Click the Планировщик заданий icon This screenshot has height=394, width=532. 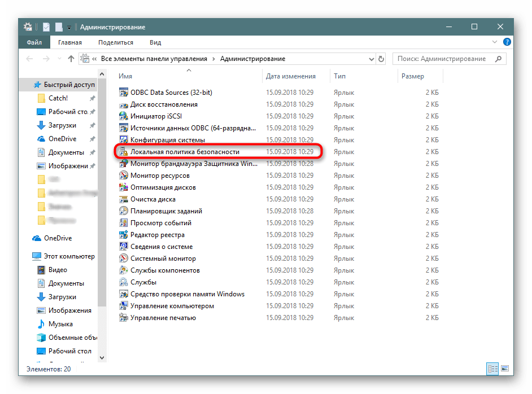pos(124,211)
